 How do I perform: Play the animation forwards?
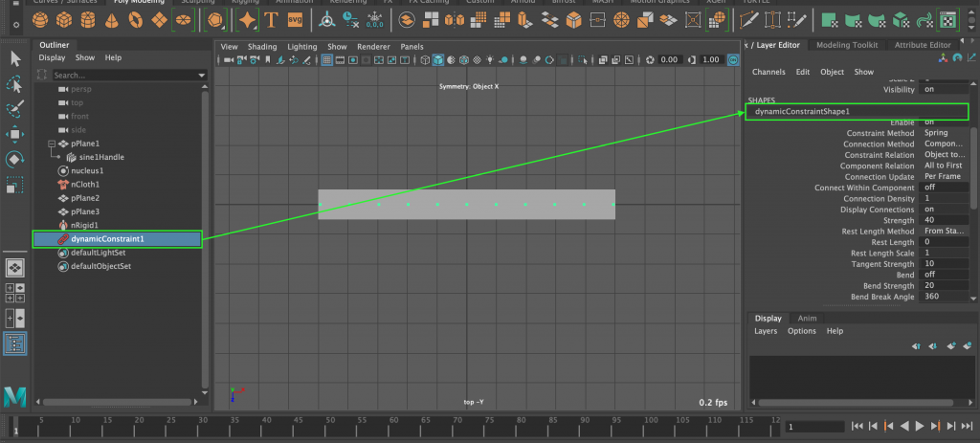click(920, 426)
